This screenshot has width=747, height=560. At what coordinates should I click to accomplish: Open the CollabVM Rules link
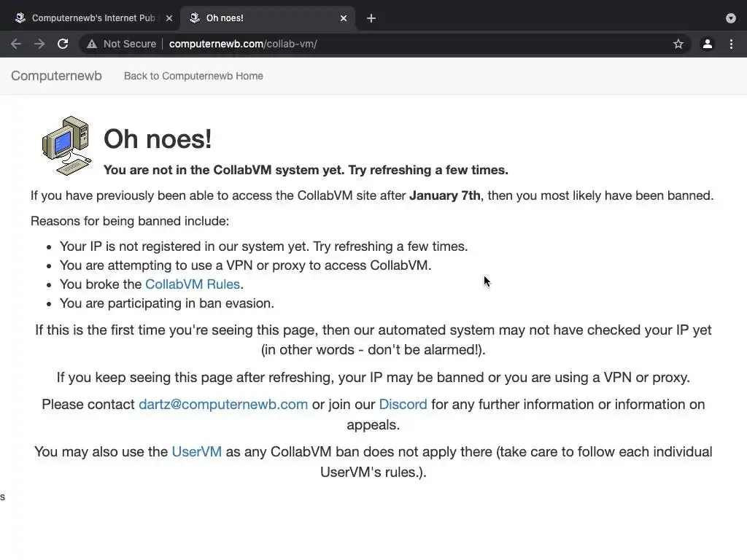click(x=193, y=284)
